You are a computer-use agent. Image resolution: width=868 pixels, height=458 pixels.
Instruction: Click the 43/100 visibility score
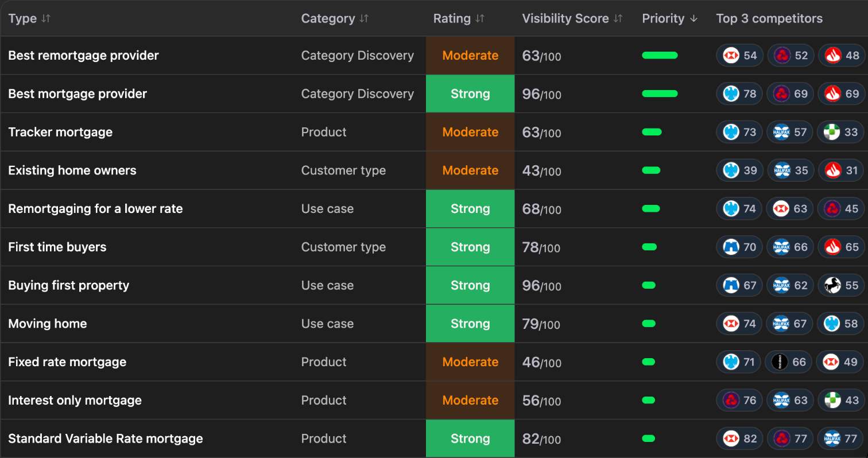541,170
